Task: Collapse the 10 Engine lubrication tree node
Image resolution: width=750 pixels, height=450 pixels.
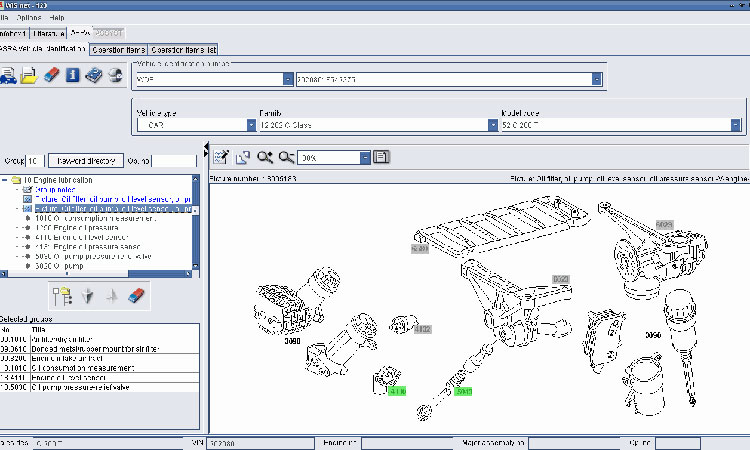Action: [x=5, y=180]
